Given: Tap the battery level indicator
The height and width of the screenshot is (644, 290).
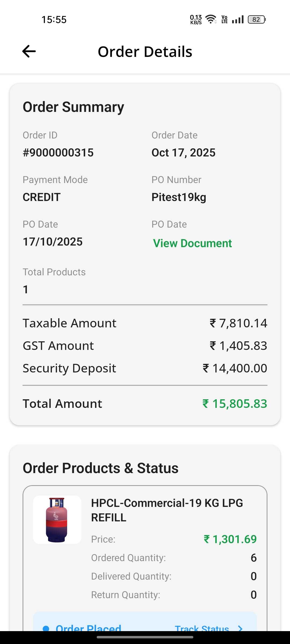Looking at the screenshot, I should 256,20.
